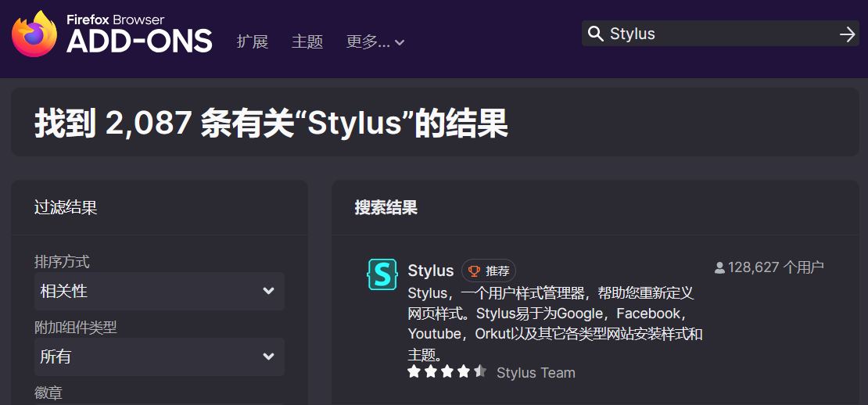Open the 主题 (Themes) menu item
Screen dimensions: 868x405
[307, 41]
